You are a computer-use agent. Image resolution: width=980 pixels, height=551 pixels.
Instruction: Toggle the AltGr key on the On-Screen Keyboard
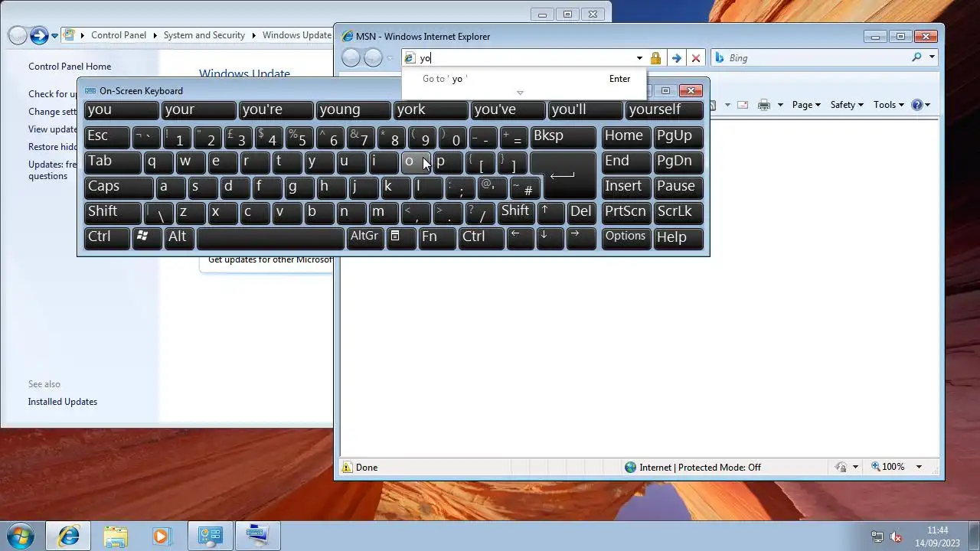pyautogui.click(x=364, y=237)
